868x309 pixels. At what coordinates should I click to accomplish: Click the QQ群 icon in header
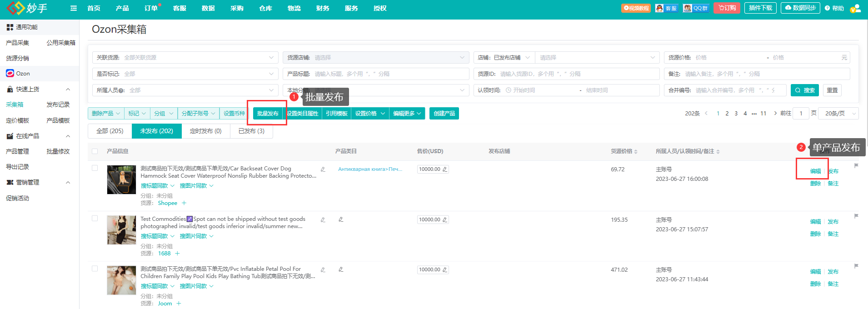click(696, 8)
